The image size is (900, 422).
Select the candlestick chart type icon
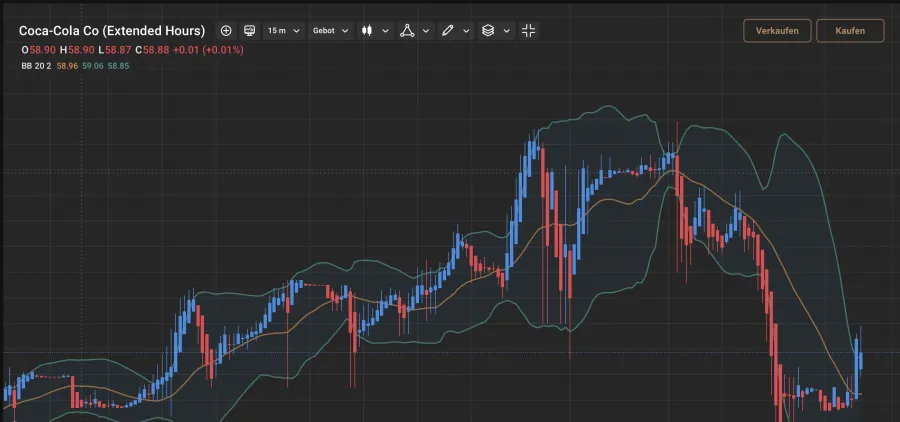(x=367, y=31)
